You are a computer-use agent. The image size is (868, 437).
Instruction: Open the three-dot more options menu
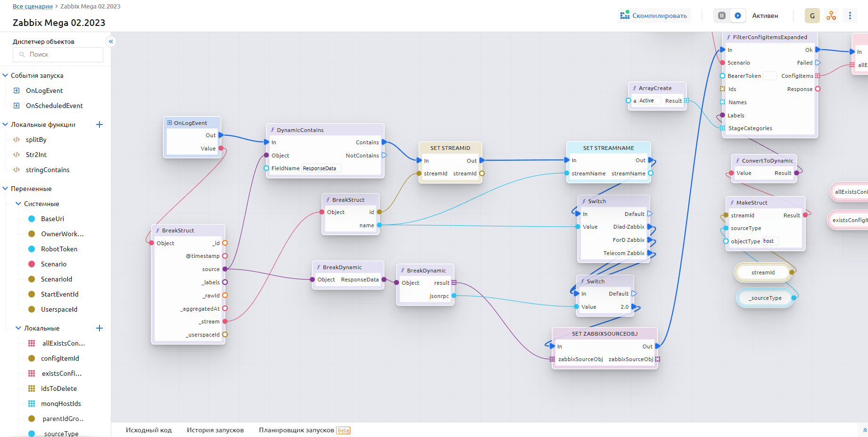point(850,16)
